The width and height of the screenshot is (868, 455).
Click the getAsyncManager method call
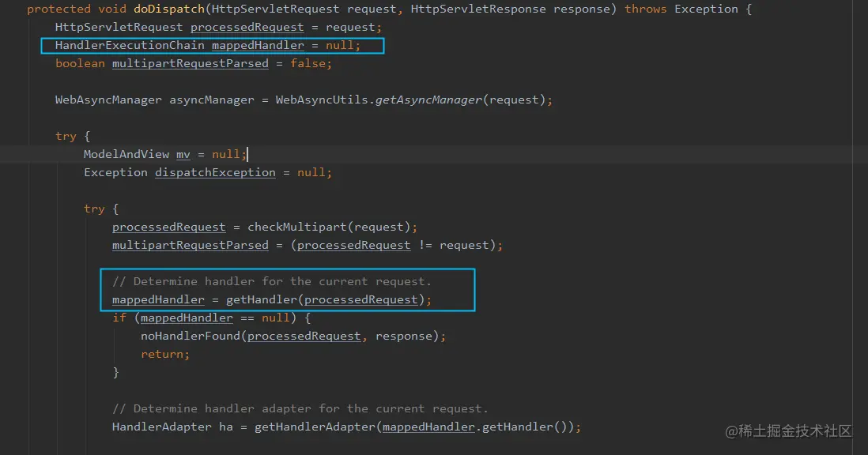coord(428,100)
